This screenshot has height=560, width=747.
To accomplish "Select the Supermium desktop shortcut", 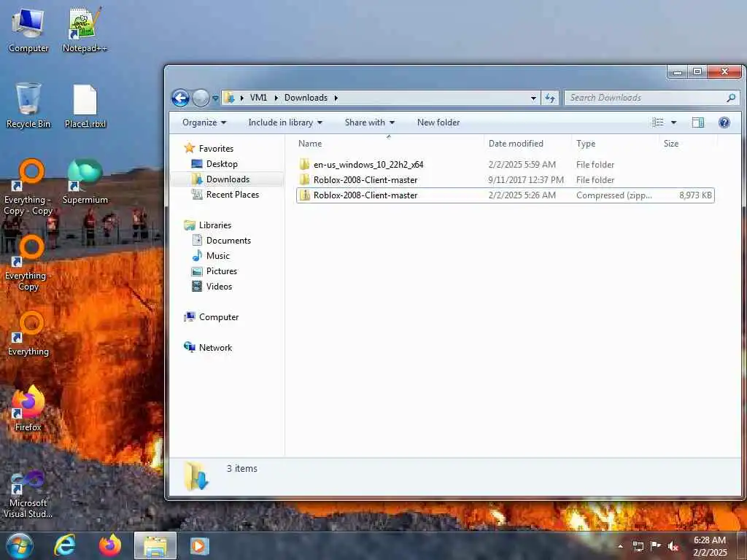I will [85, 182].
